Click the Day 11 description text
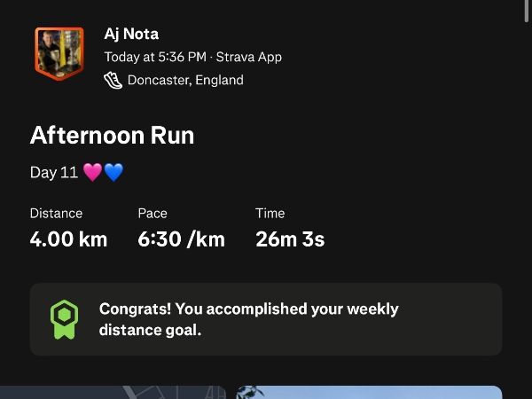This screenshot has height=399, width=532. (x=54, y=172)
